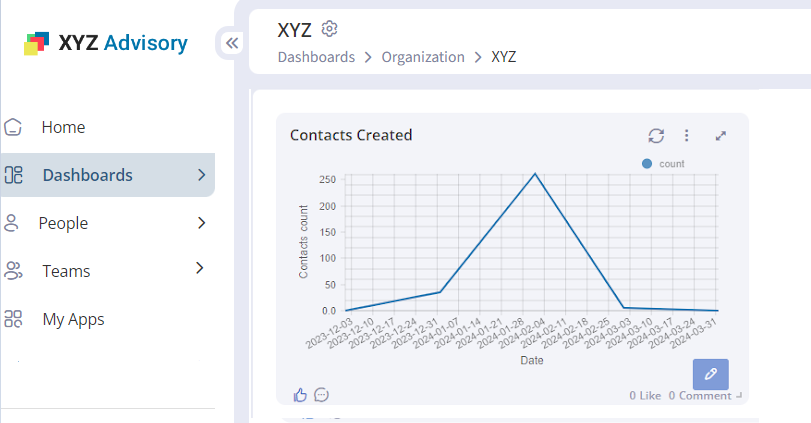Open the comment bubble icon

(x=321, y=395)
